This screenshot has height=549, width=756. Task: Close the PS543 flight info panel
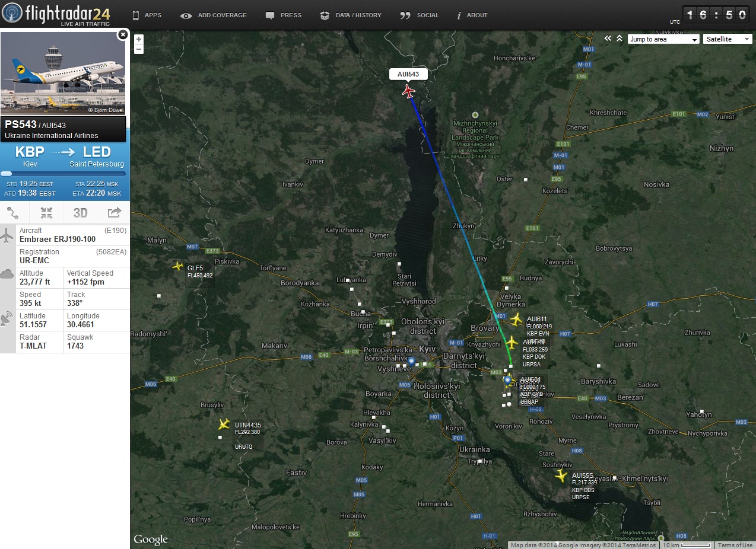click(x=123, y=35)
